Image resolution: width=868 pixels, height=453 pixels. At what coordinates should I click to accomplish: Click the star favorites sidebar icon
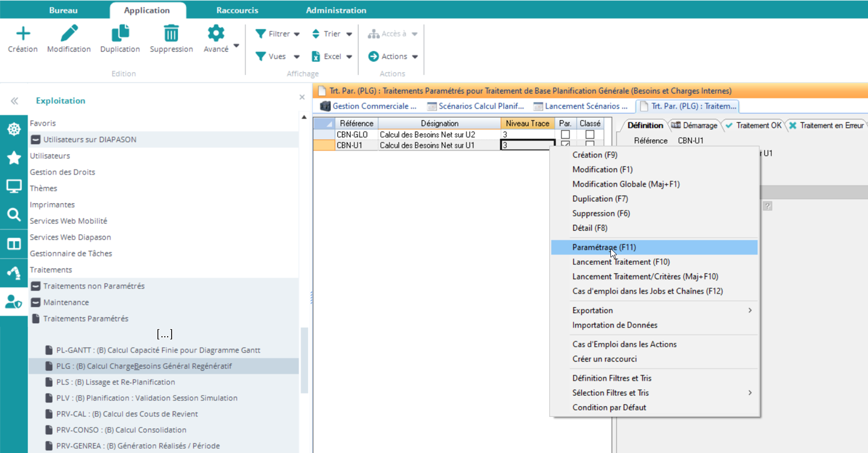[x=14, y=158]
